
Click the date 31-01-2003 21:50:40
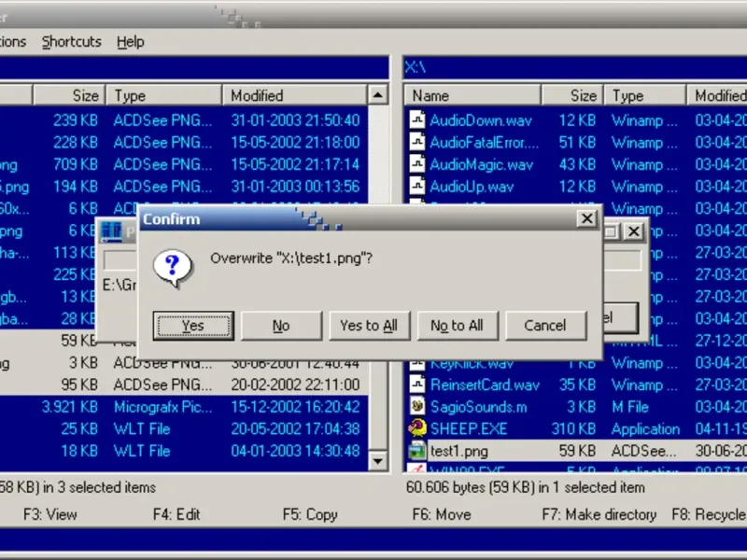coord(295,120)
